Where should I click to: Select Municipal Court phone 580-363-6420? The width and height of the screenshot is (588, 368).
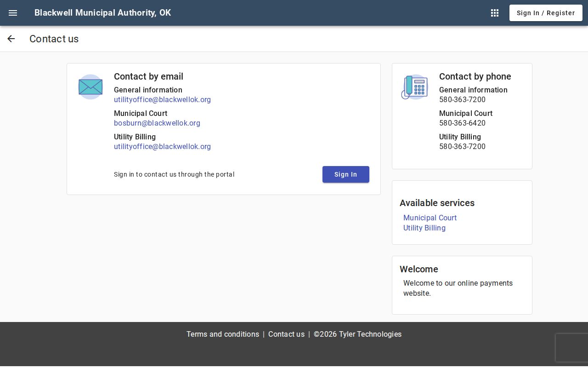(462, 123)
